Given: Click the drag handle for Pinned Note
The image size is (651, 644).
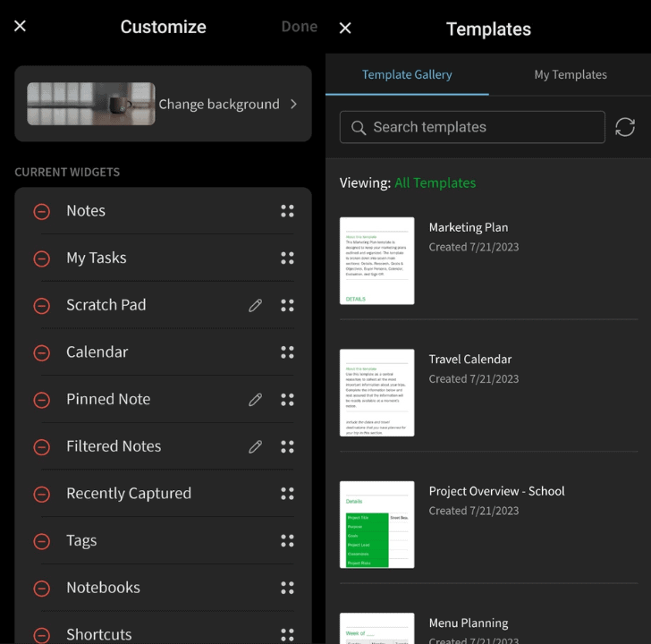Looking at the screenshot, I should [287, 400].
